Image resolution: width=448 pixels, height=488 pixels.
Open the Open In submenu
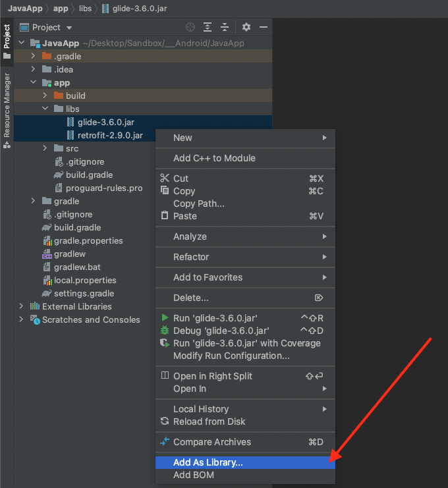tap(245, 389)
